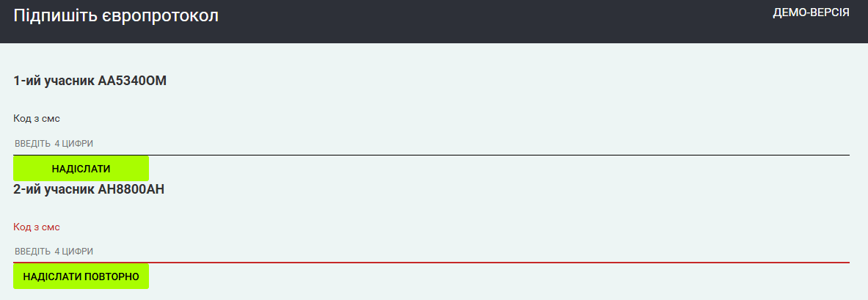Click the words 2-ий учасник

click(54, 189)
